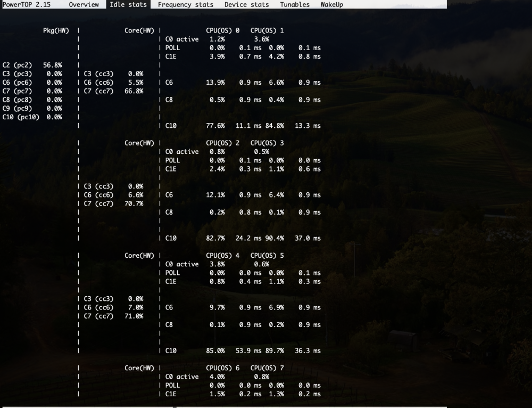Select the CPU(OS) 2 column header

click(x=222, y=143)
